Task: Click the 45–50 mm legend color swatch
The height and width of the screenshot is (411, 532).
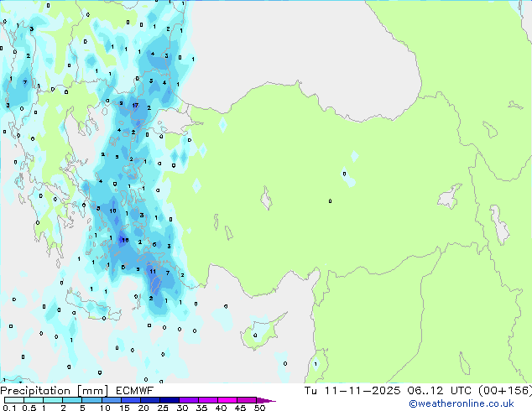Action: click(247, 400)
